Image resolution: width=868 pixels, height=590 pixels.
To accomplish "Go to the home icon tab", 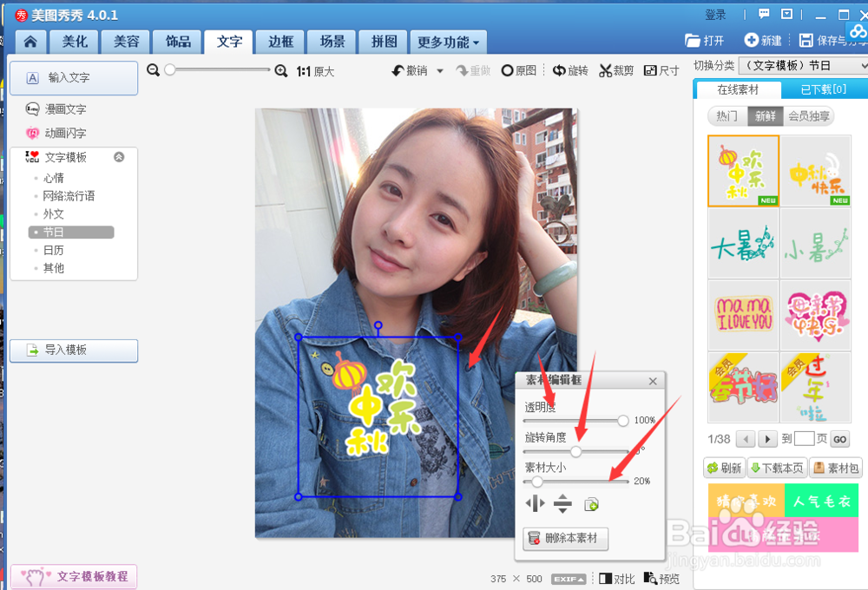I will (30, 42).
